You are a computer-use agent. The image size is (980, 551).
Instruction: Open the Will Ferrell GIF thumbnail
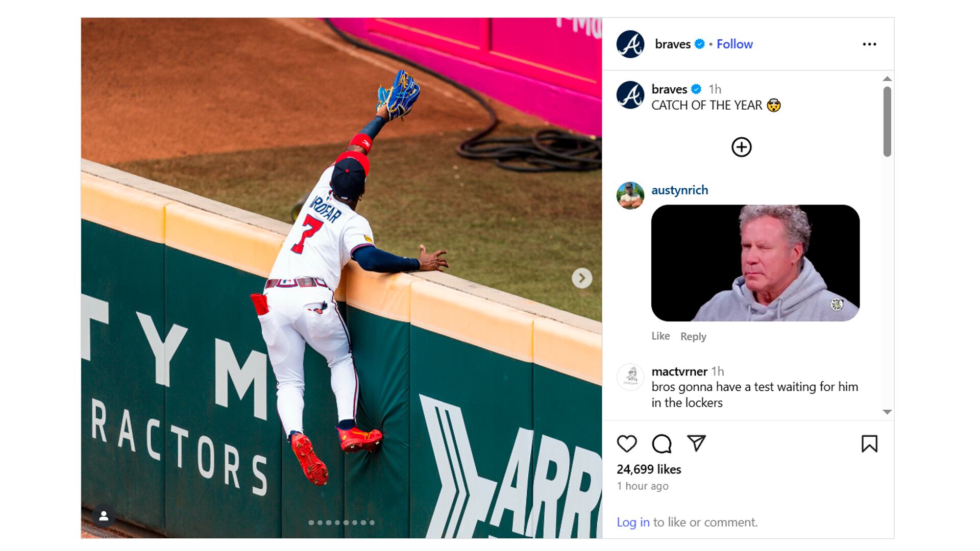coord(755,263)
